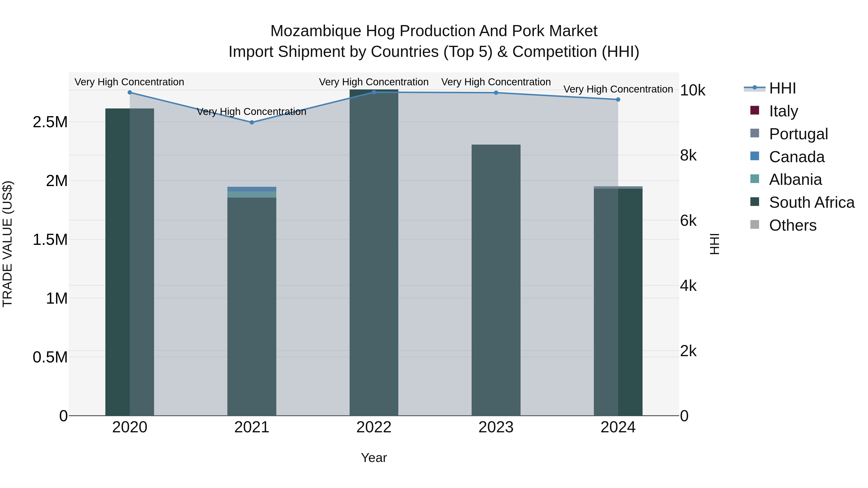Select the 2023 South Africa bar

pos(496,280)
